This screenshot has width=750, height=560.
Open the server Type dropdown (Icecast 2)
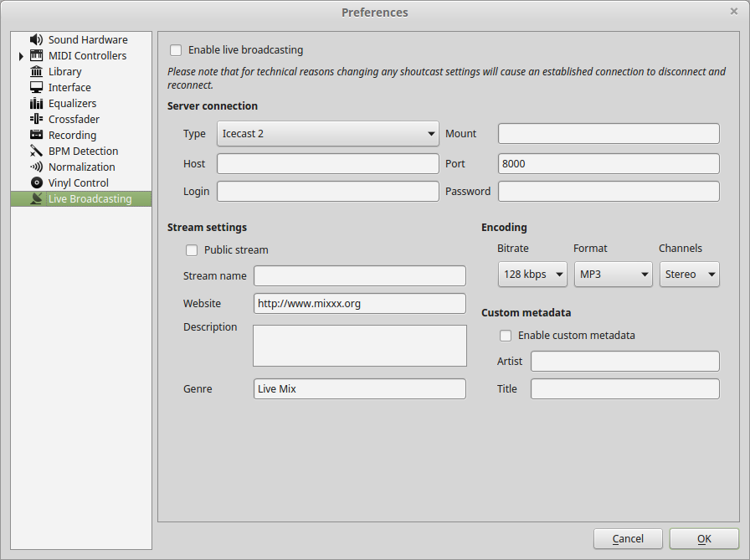(x=328, y=134)
